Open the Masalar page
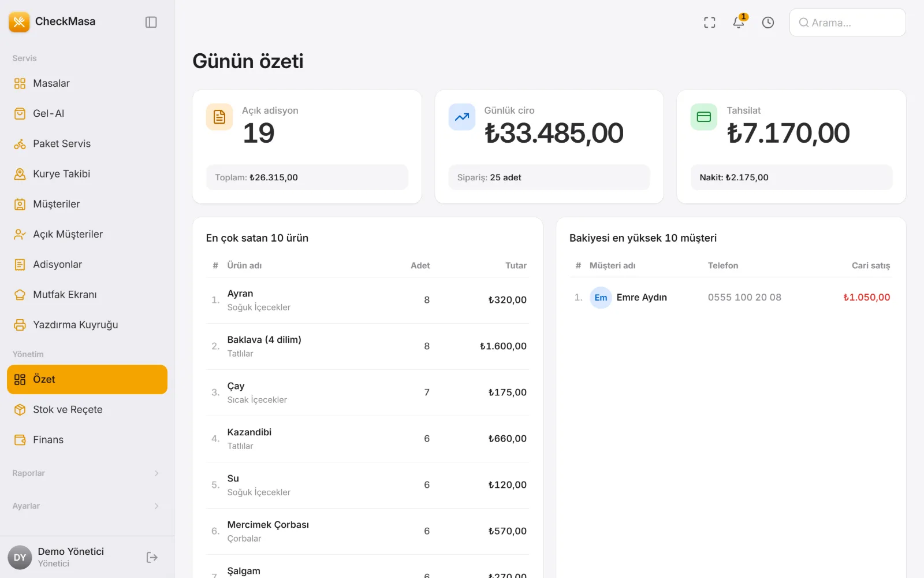The width and height of the screenshot is (924, 578). [87, 83]
